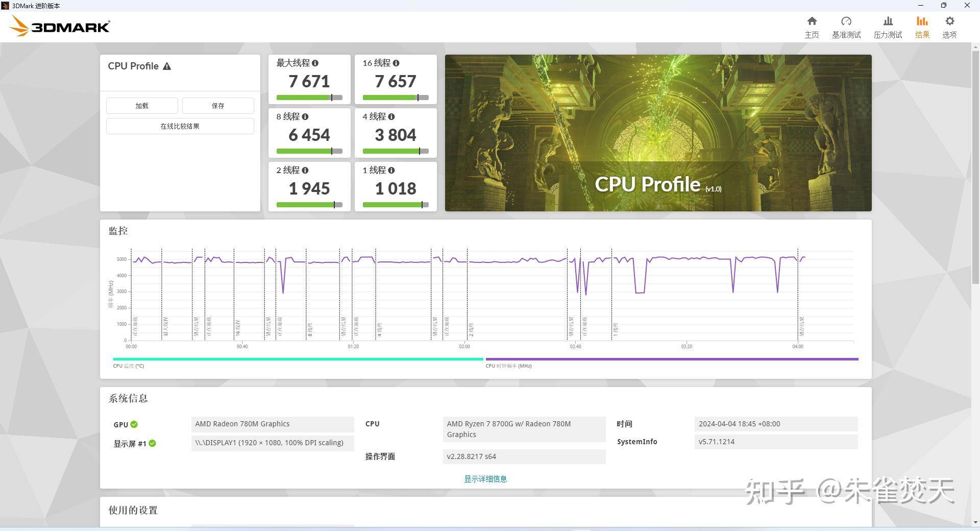Click the 3DMark logo
The image size is (980, 531).
[60, 26]
